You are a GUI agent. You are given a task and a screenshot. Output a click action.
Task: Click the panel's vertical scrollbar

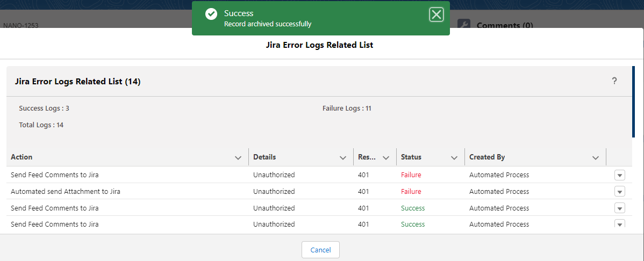pyautogui.click(x=633, y=102)
